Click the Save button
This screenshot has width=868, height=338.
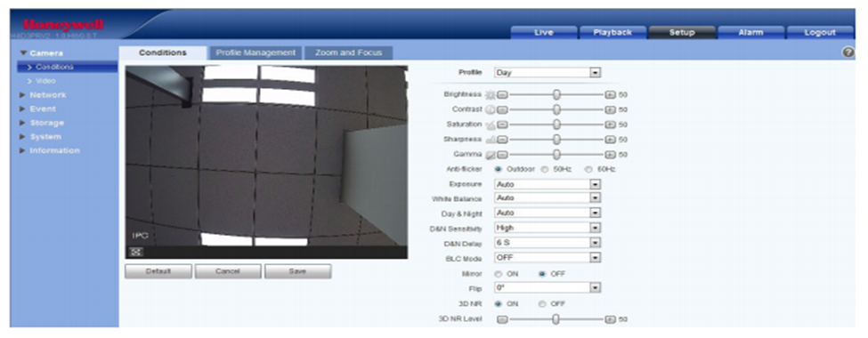[297, 271]
